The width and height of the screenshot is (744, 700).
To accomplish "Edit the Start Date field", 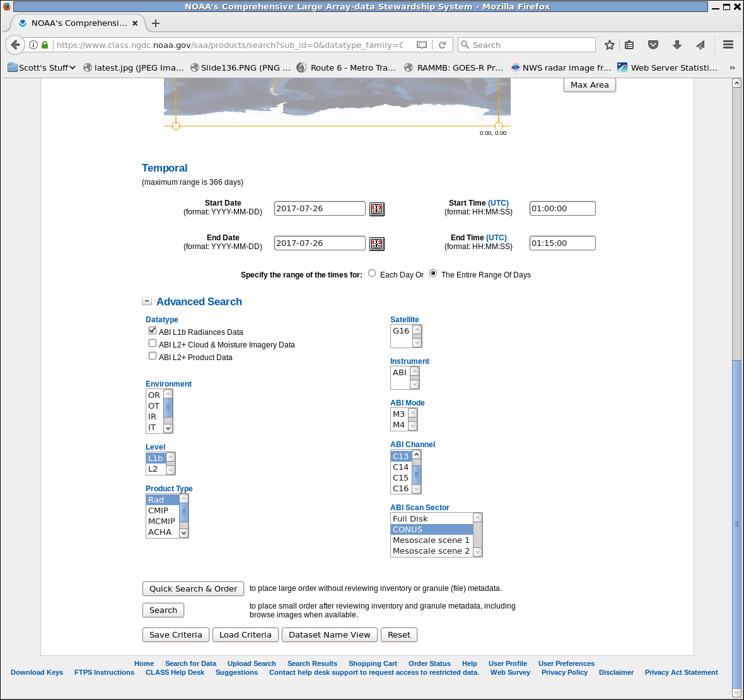I will (320, 208).
